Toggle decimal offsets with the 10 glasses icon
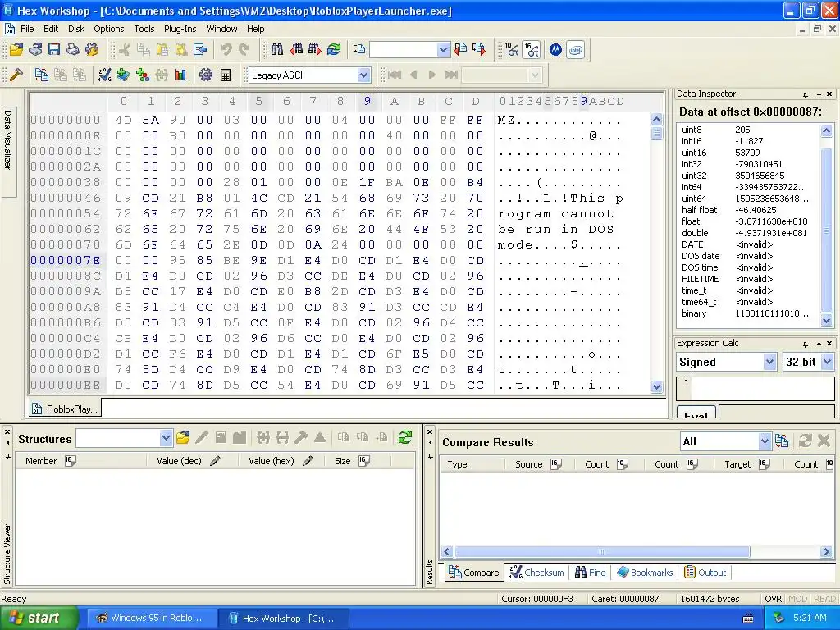The image size is (840, 630). [512, 50]
